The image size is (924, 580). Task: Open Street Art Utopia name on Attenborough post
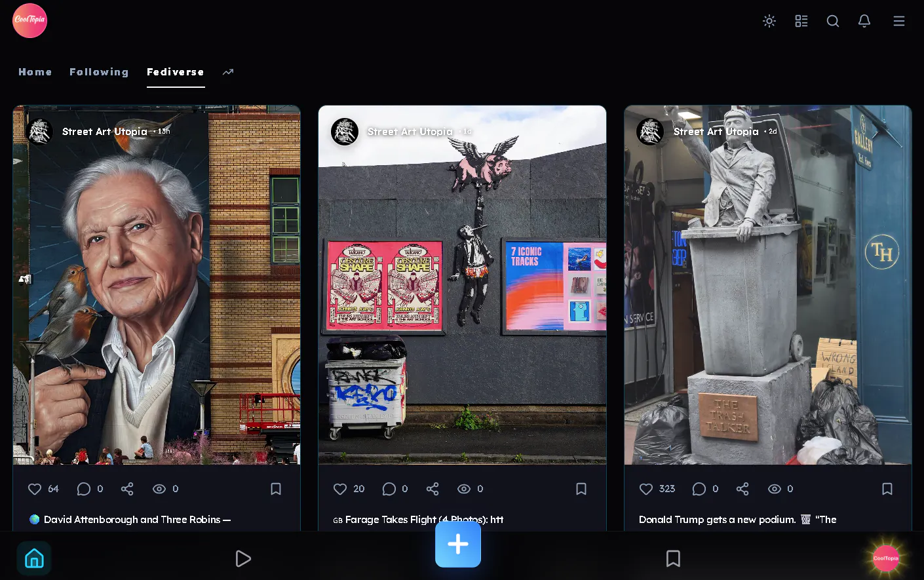coord(105,132)
